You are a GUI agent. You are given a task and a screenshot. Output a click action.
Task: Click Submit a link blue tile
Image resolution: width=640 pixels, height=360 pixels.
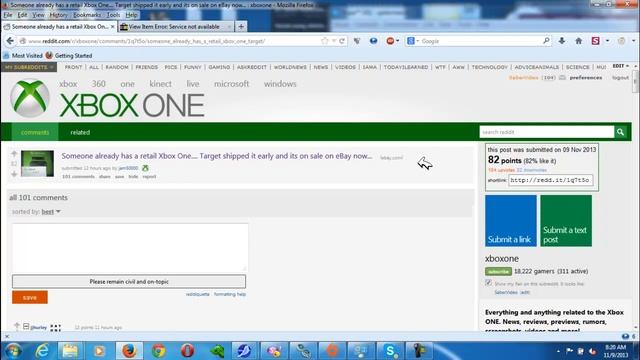click(511, 221)
